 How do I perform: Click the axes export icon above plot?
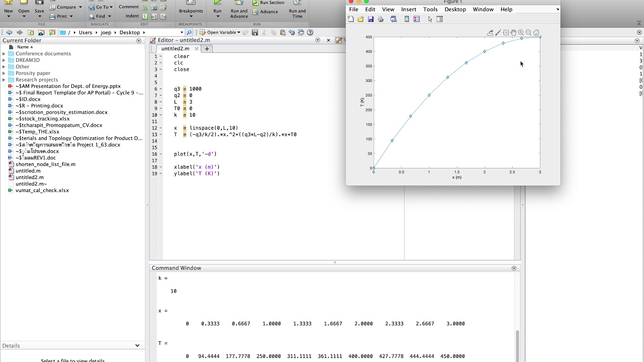pos(490,33)
